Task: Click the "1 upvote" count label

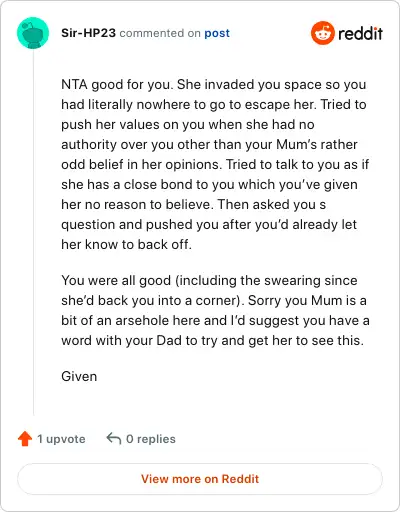Action: (61, 439)
